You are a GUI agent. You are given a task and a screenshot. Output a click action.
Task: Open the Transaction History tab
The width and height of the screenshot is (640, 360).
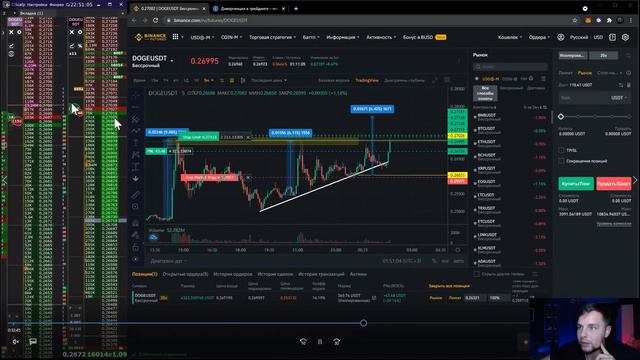point(321,274)
